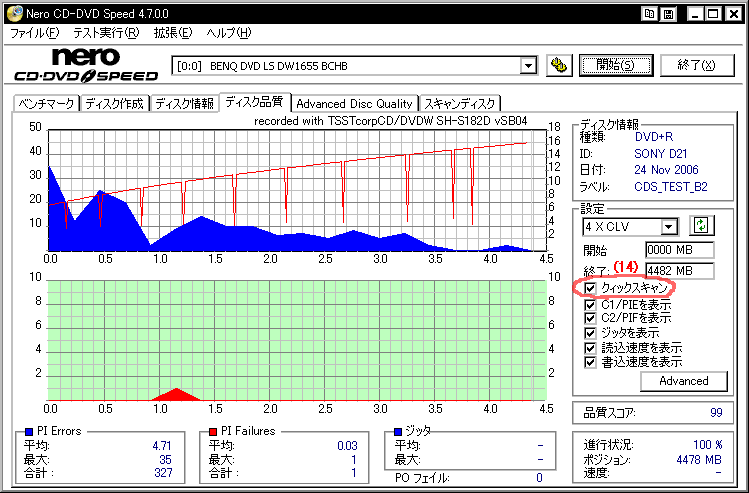749x493 pixels.
Task: Click the disc ID SONY D21
Action: point(660,154)
